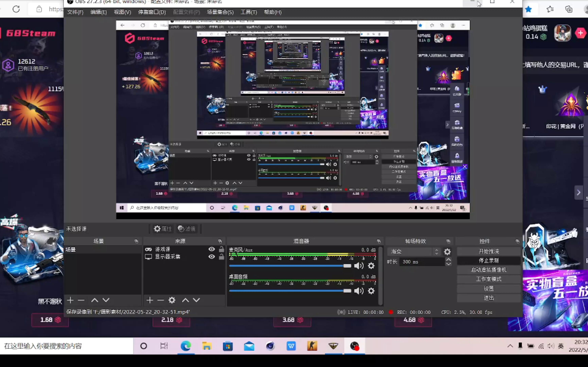Adjust the 桌面音频 volume slider
588x367 pixels.
(x=290, y=291)
